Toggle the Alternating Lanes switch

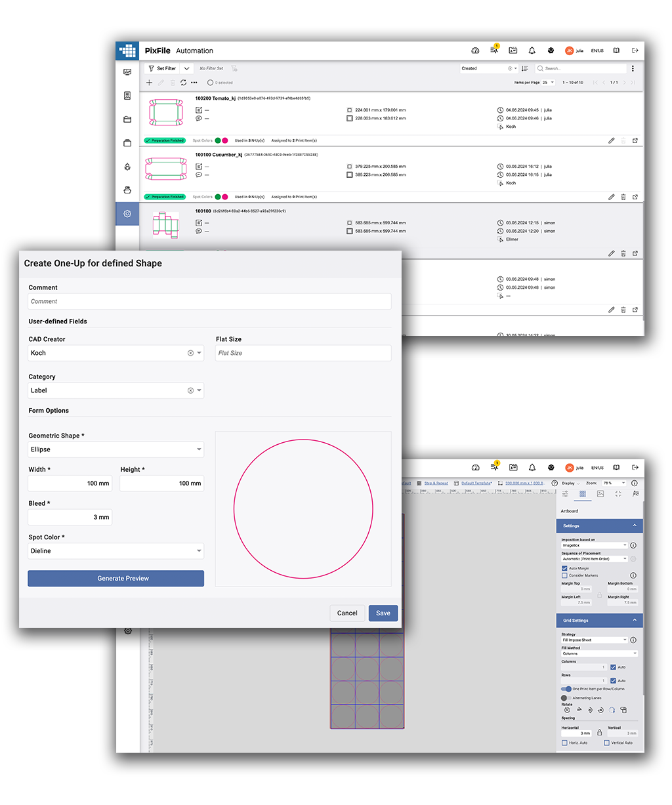coord(564,698)
